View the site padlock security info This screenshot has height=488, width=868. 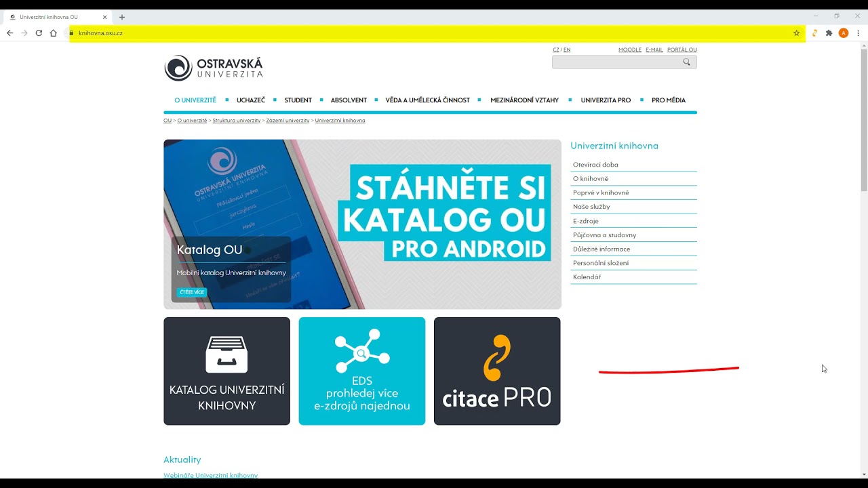[71, 33]
